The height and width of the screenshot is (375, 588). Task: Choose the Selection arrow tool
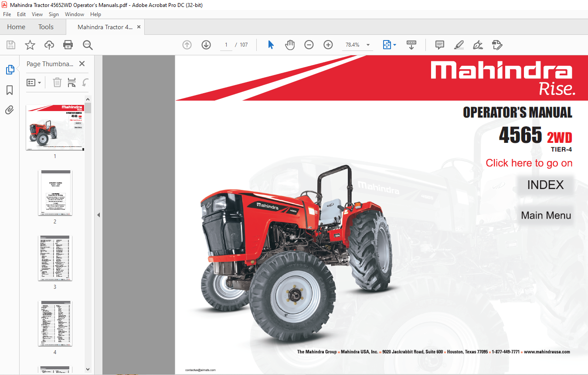[x=271, y=45]
